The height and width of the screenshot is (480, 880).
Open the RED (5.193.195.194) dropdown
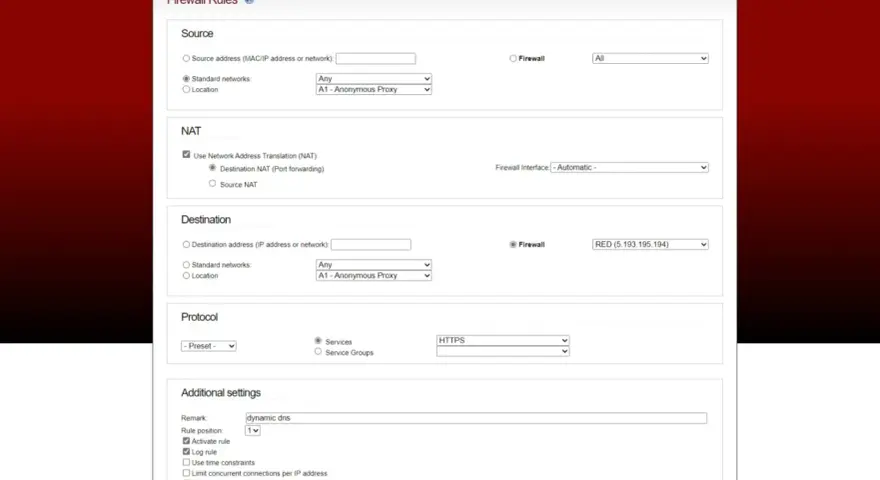click(650, 244)
